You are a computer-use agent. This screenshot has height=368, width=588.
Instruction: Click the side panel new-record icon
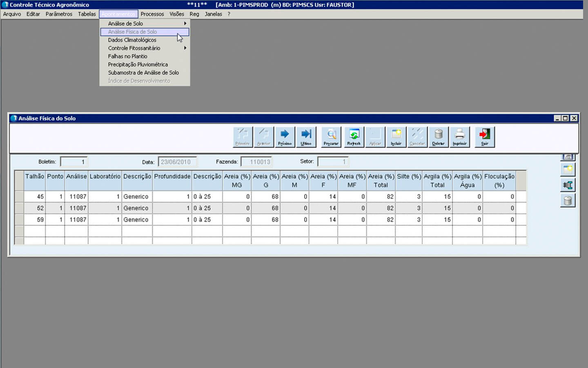(x=568, y=169)
